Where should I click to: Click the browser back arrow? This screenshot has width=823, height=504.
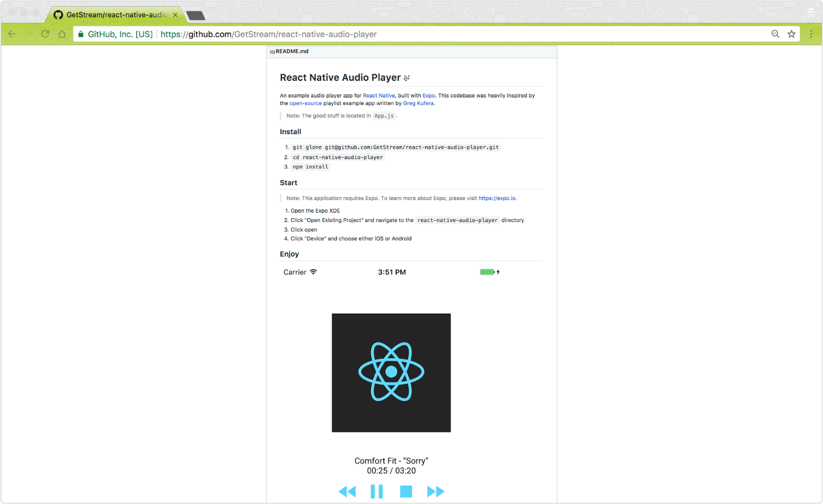pos(12,34)
